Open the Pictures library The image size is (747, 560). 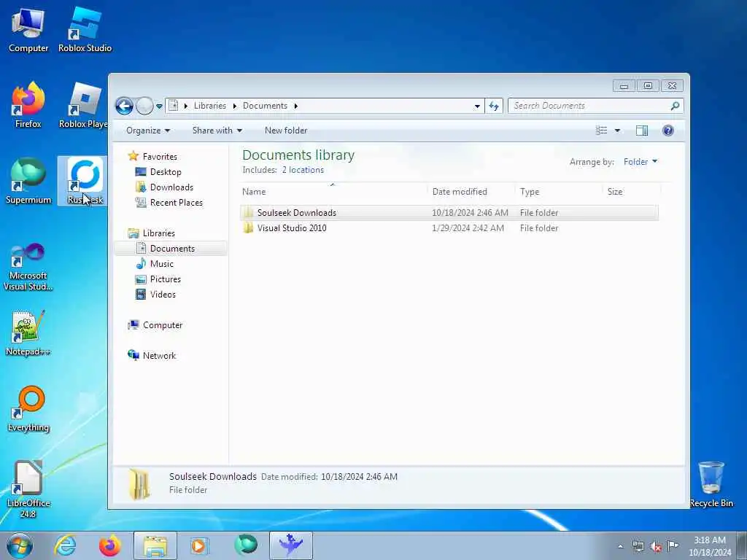coord(158,279)
